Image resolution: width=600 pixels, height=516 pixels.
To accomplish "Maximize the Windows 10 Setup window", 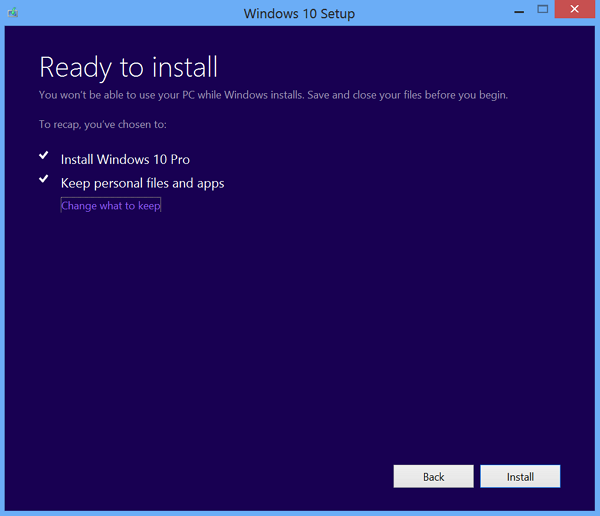I will point(542,9).
